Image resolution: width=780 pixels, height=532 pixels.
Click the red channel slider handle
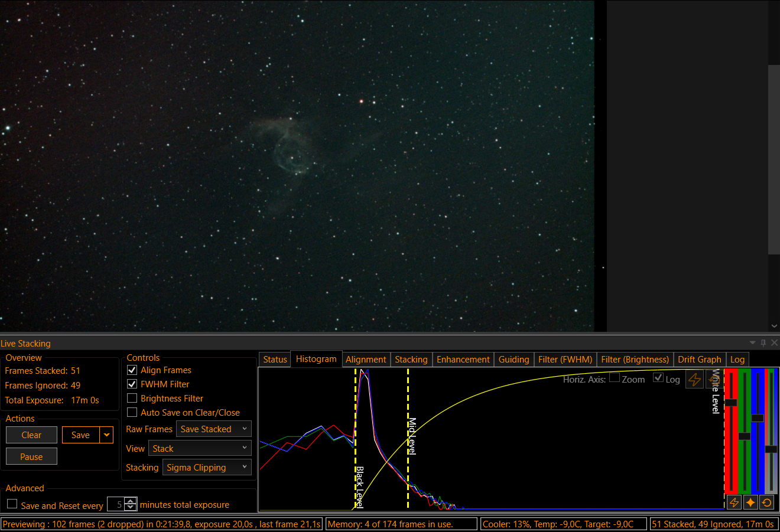pyautogui.click(x=731, y=403)
